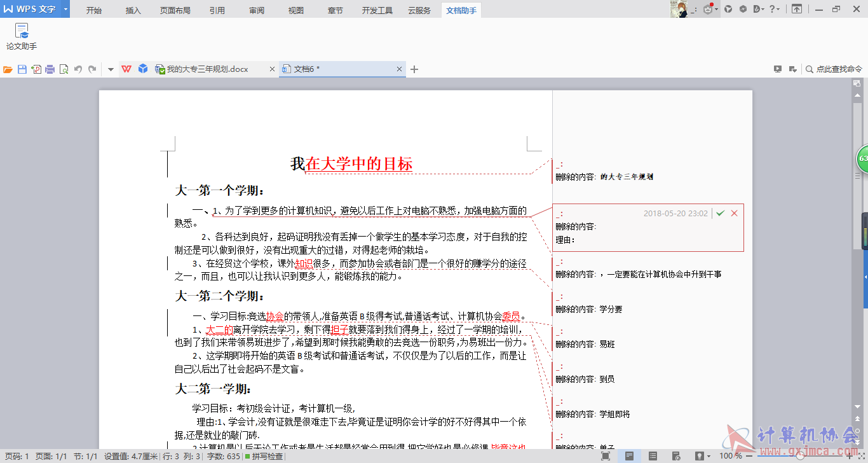Select page layout view icon

tap(629, 456)
